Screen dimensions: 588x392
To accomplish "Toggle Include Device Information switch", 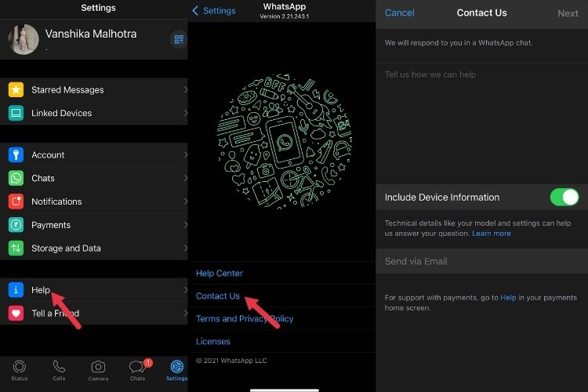I will click(564, 197).
